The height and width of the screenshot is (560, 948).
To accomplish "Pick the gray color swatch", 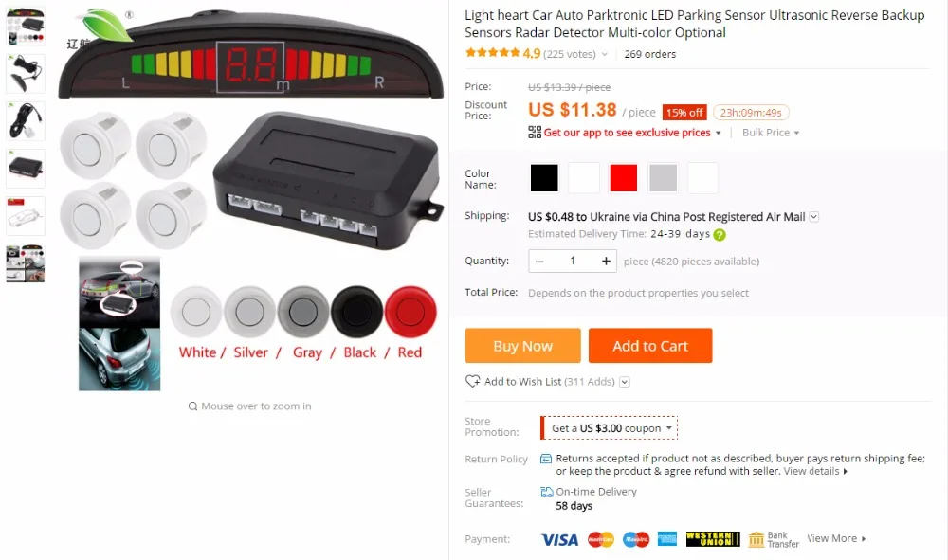I will click(x=663, y=178).
